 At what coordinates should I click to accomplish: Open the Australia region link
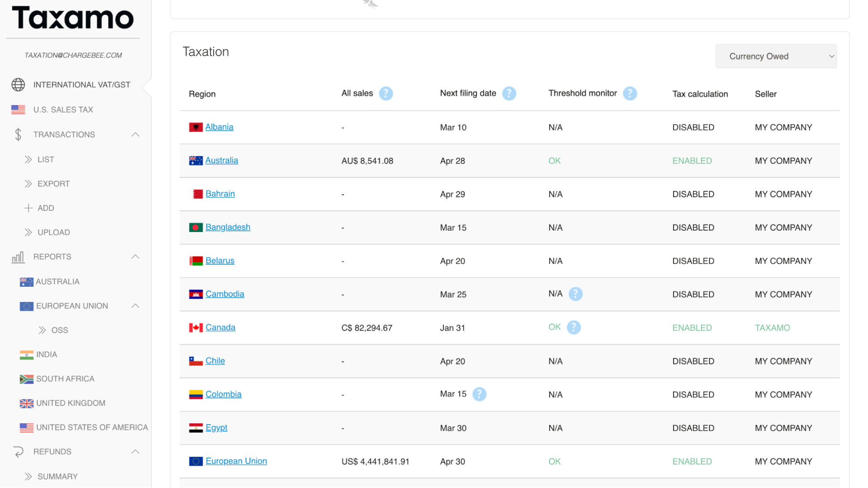point(221,160)
